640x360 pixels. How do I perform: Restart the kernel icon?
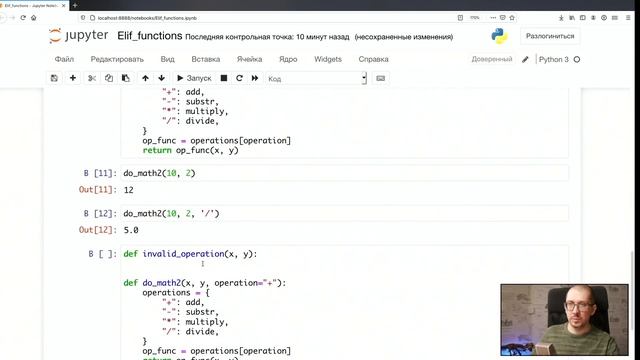(x=239, y=78)
